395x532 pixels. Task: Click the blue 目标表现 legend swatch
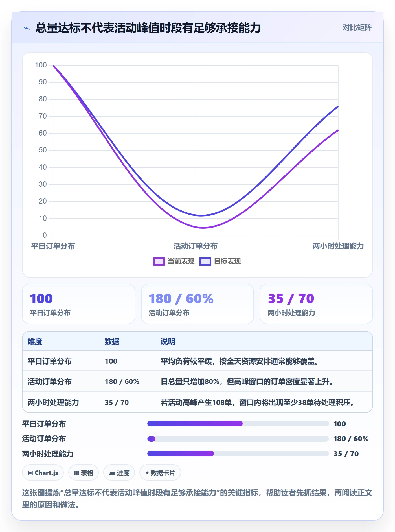(x=205, y=261)
